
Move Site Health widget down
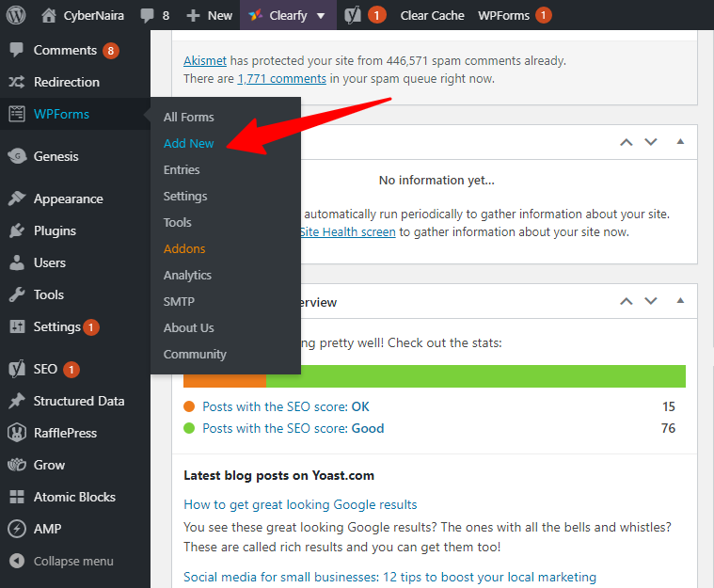651,142
